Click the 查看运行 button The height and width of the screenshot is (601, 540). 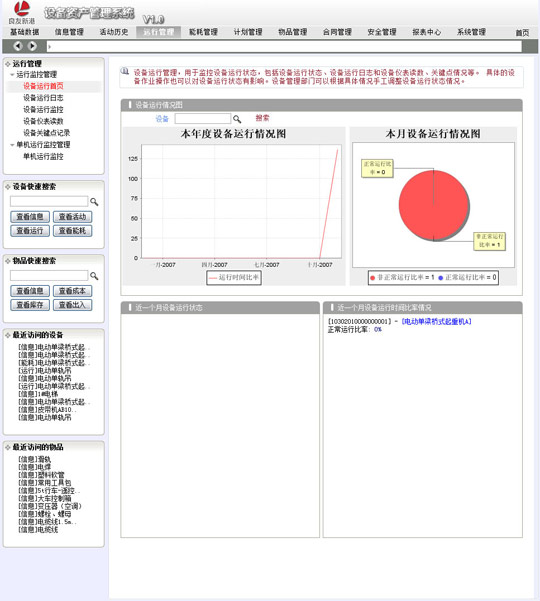click(30, 231)
